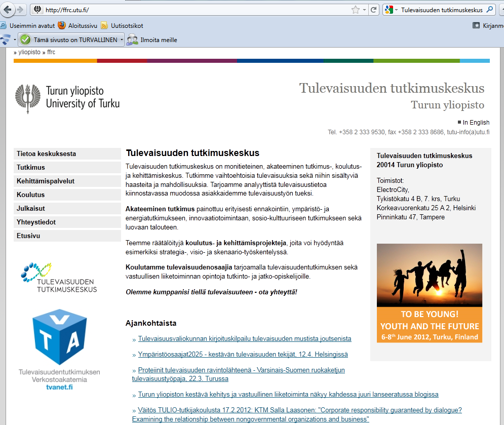Viewport: 504px width, 425px height.
Task: Expand the address bar history dropdown arrow
Action: coord(364,10)
